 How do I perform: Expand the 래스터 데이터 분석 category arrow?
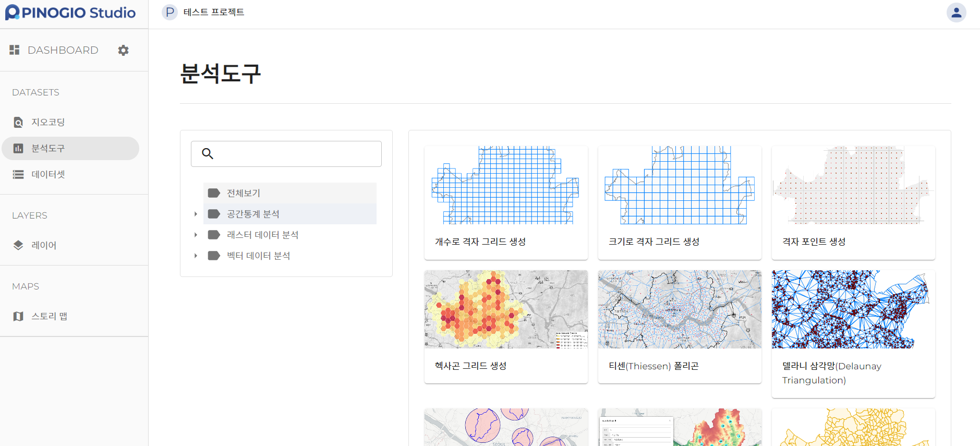pyautogui.click(x=196, y=235)
